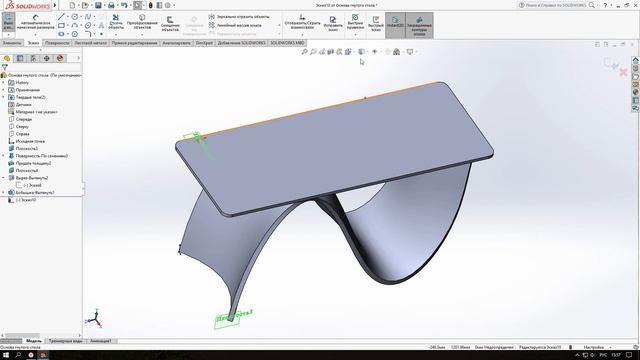Click Repair Sketch button
Screen dimensions: 640x360
tap(333, 24)
